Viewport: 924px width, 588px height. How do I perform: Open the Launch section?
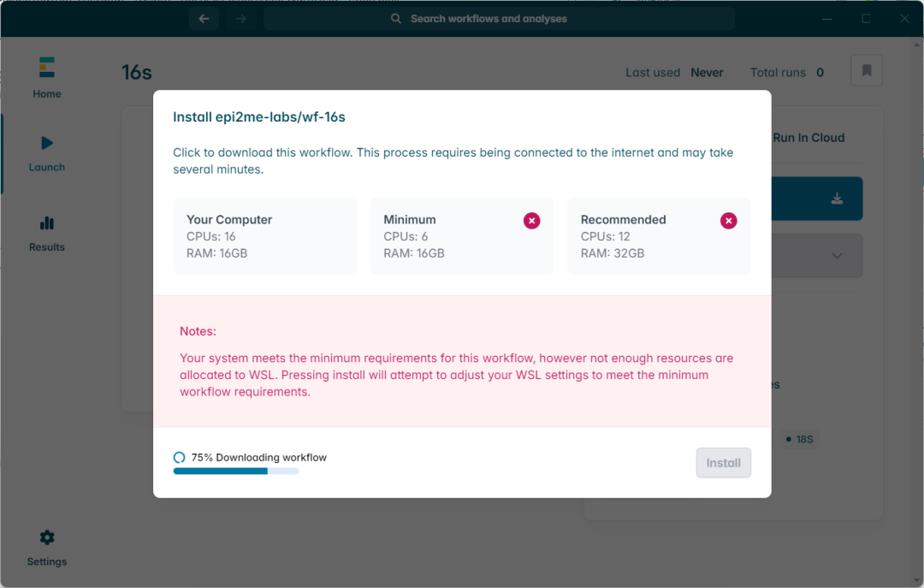46,152
